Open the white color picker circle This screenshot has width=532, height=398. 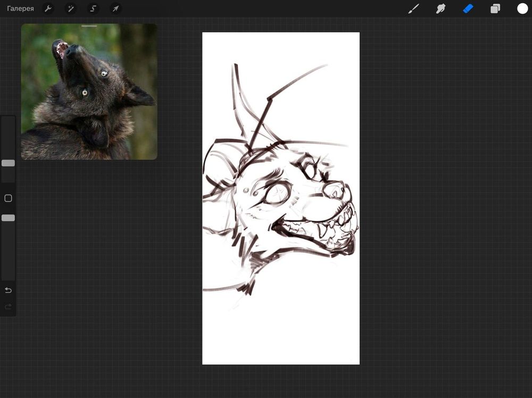coord(522,9)
